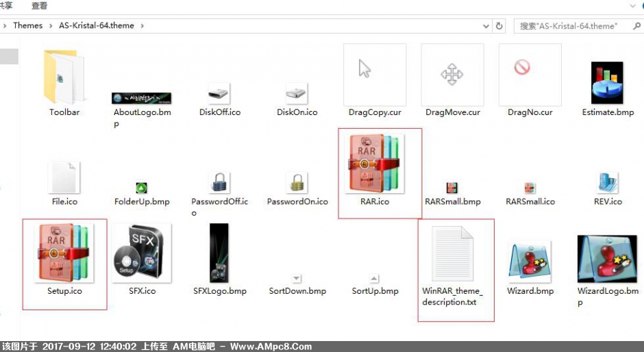Click the Wizard.bmp file name label

[530, 291]
